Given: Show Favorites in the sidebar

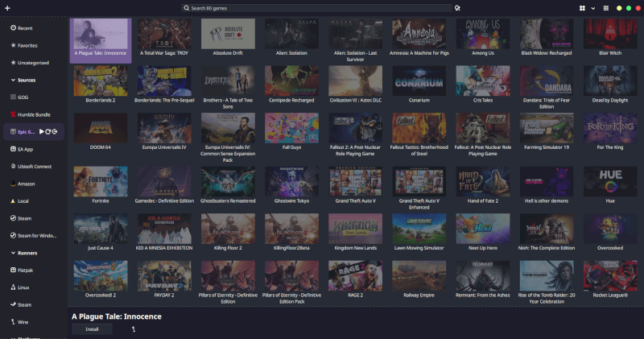Looking at the screenshot, I should tap(34, 45).
